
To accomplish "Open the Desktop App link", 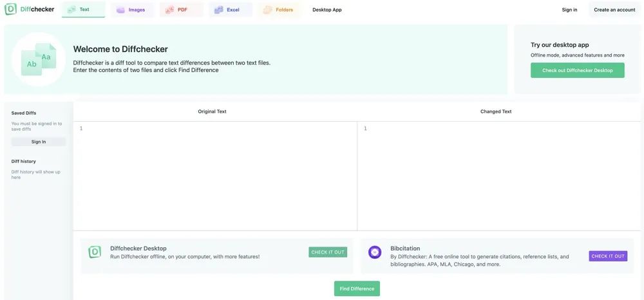I will [x=327, y=10].
